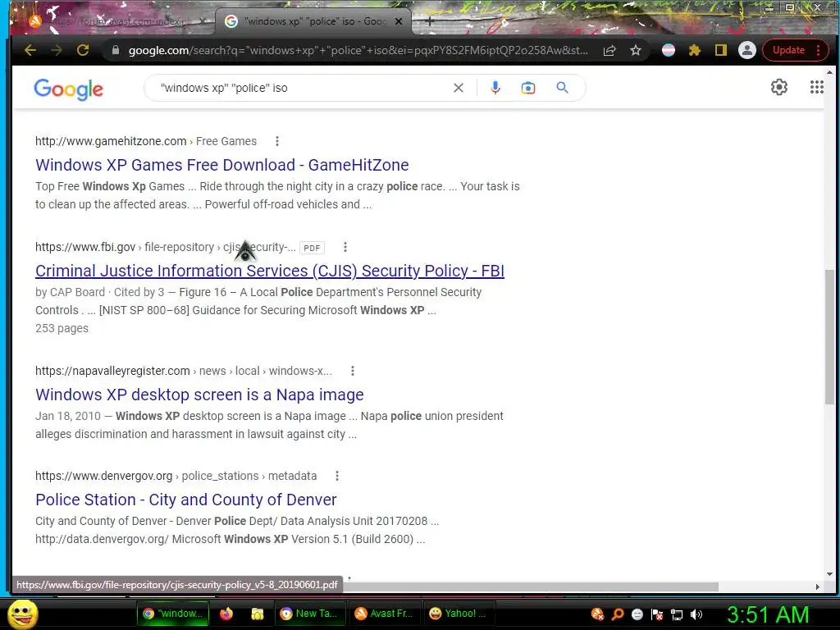Click the 3:51 AM clock
Screen dimensions: 840x630
[768, 614]
